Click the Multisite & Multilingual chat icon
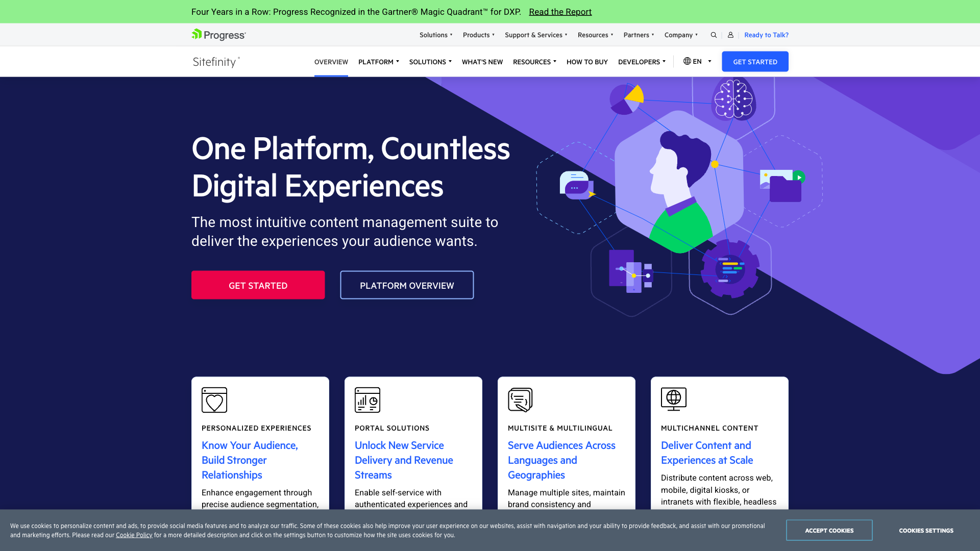 pyautogui.click(x=520, y=400)
